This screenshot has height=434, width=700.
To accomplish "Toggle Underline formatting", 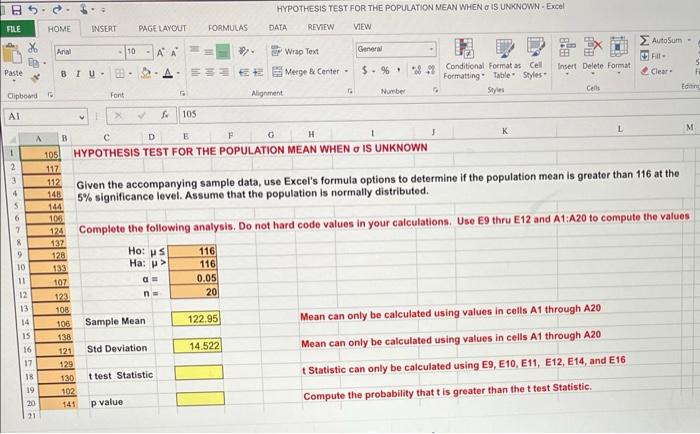I will click(92, 74).
